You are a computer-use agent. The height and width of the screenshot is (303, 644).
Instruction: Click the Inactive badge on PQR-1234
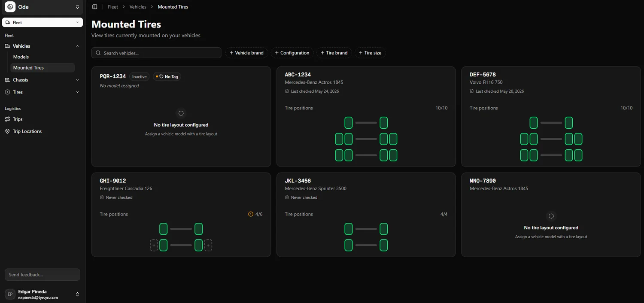pyautogui.click(x=140, y=77)
